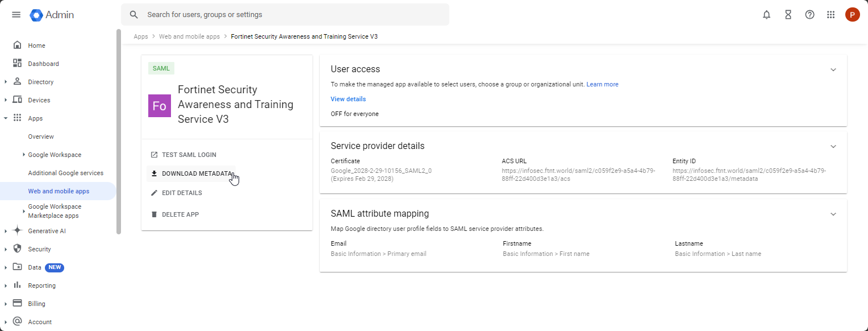868x331 pixels.
Task: Click the Devices icon in sidebar
Action: point(17,100)
